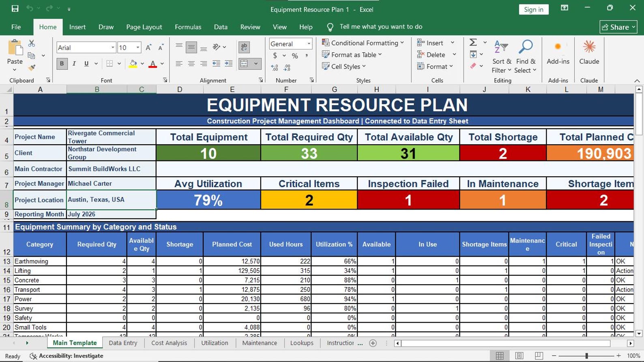Image resolution: width=644 pixels, height=362 pixels.
Task: Open the File menu
Action: (x=16, y=27)
